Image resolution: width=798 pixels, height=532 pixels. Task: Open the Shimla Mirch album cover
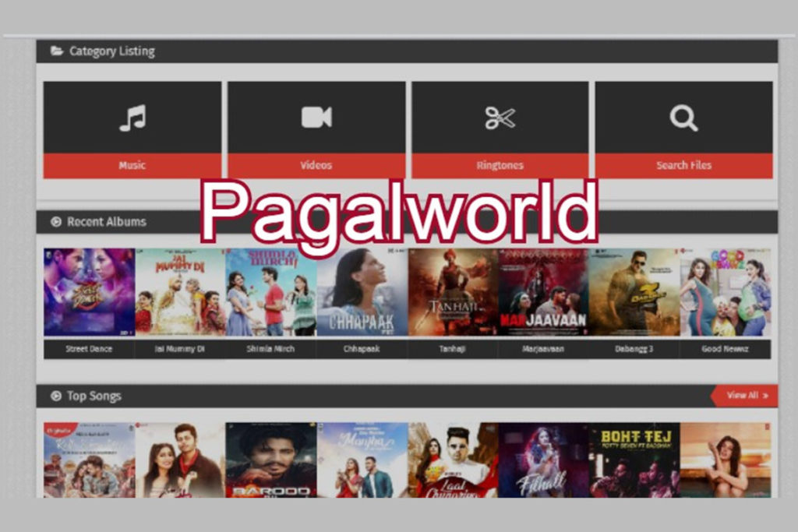(x=271, y=292)
